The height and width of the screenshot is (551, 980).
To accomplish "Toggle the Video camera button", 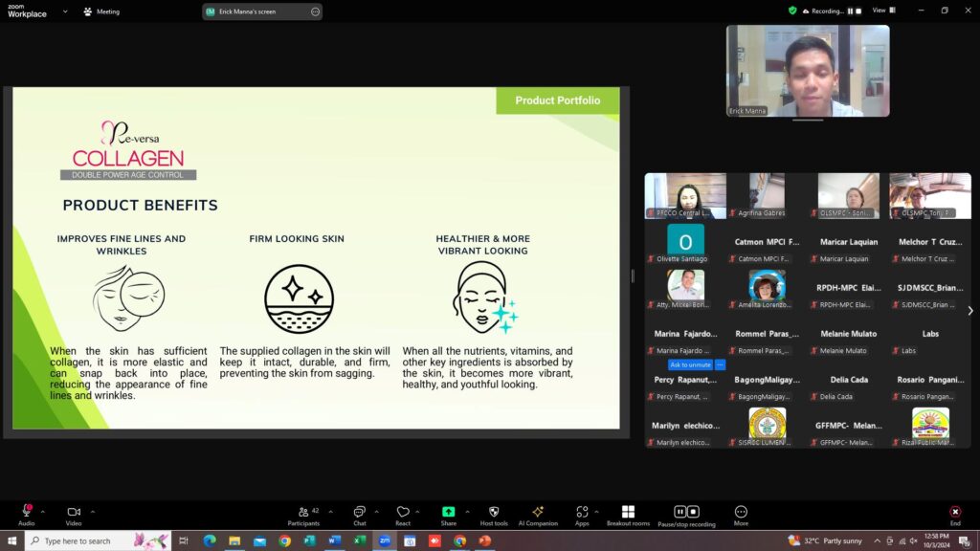I will coord(74,512).
